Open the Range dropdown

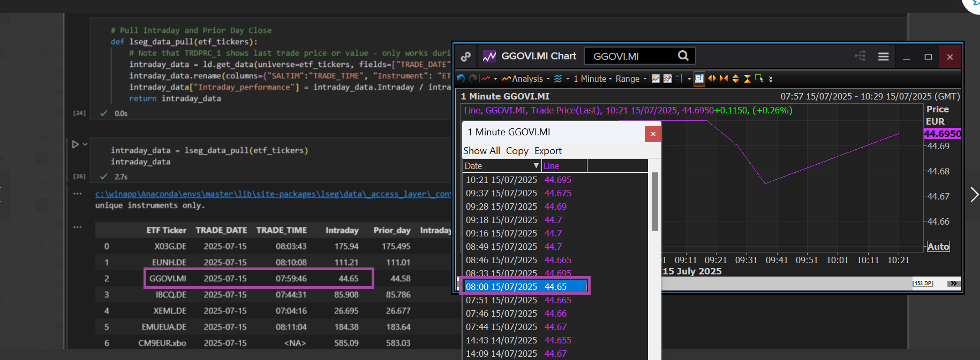[x=631, y=79]
